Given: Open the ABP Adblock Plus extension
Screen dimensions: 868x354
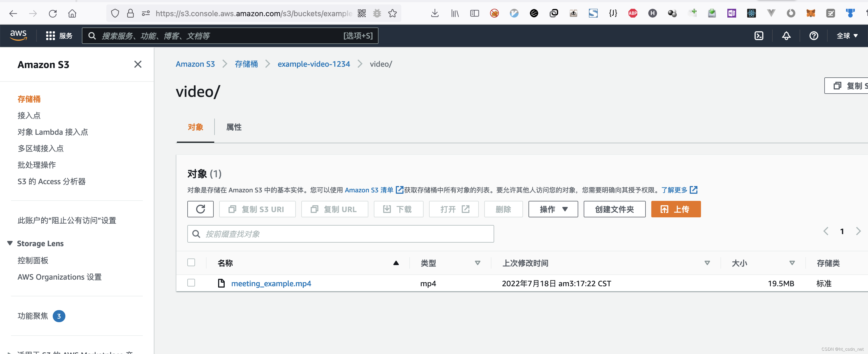Looking at the screenshot, I should pos(633,13).
